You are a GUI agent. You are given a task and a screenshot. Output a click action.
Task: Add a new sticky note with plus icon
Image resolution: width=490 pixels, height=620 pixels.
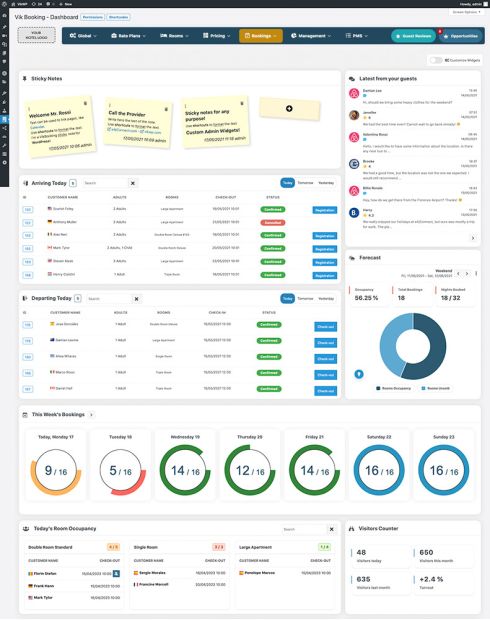[x=289, y=108]
